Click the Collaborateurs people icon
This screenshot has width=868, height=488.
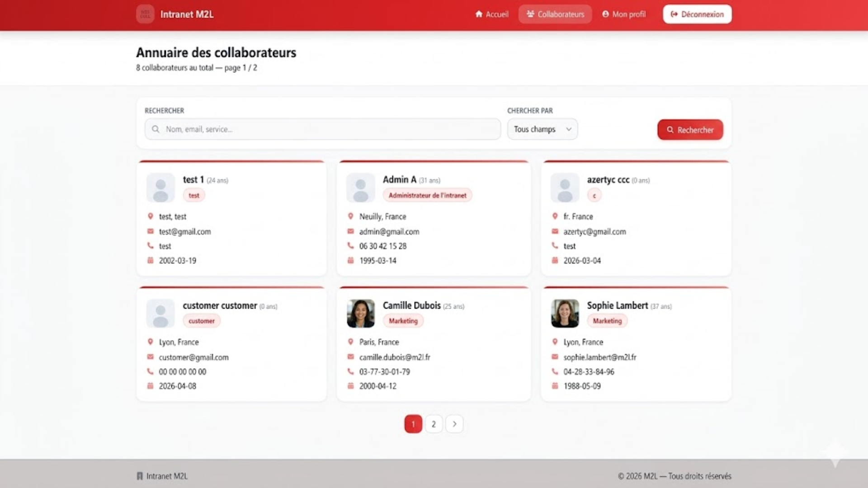[x=530, y=14]
